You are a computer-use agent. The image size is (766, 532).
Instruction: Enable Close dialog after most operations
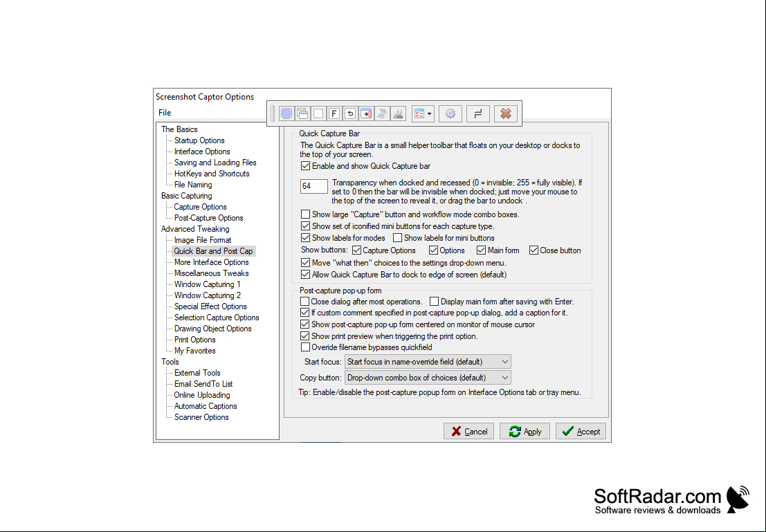pyautogui.click(x=305, y=302)
